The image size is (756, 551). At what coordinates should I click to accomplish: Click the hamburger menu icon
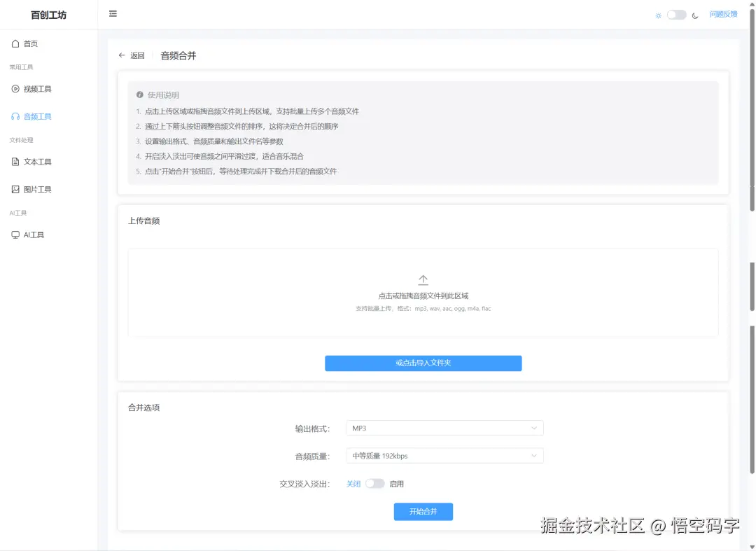pyautogui.click(x=113, y=13)
